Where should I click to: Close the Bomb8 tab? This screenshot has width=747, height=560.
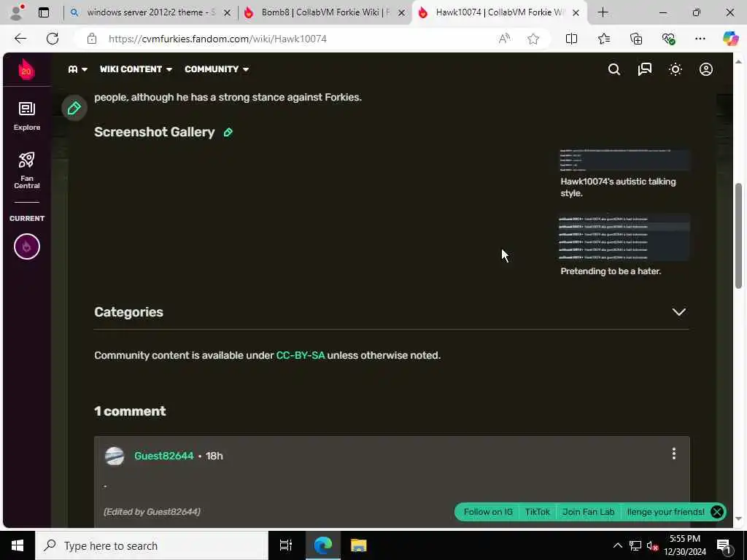point(402,13)
